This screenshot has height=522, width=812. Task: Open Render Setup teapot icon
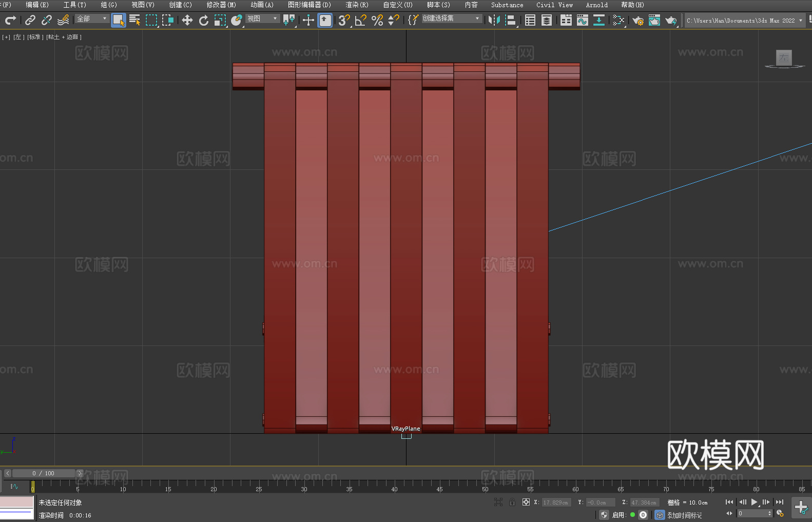coord(638,20)
